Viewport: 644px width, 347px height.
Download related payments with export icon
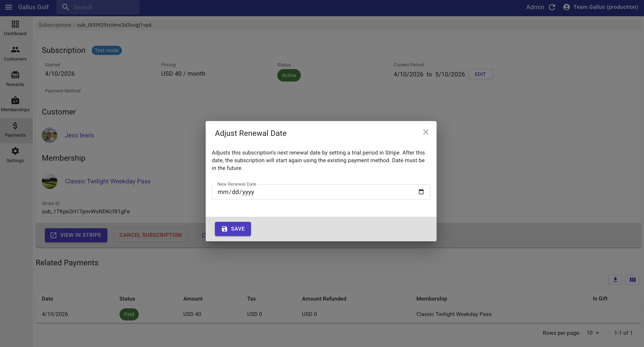pyautogui.click(x=615, y=279)
